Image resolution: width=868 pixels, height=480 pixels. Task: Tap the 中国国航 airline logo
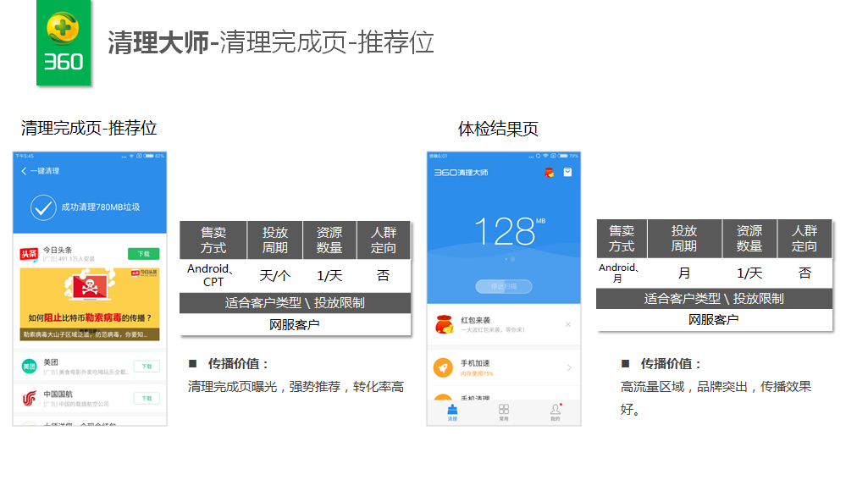coord(29,398)
